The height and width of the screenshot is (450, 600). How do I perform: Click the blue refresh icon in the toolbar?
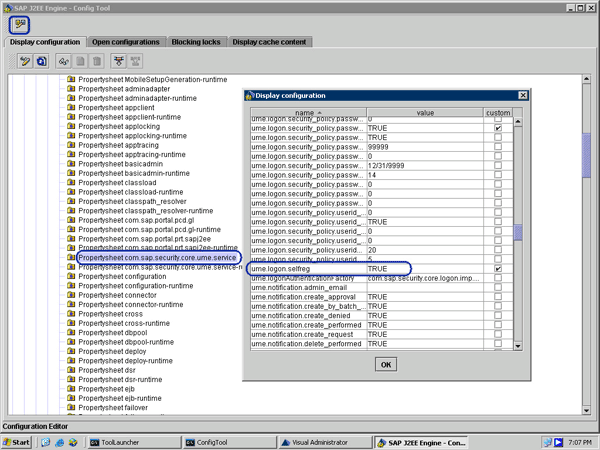point(42,61)
